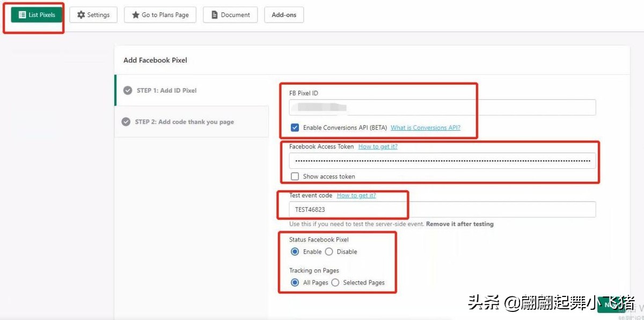
Task: Click the STEP 1 circular check icon
Action: (128, 91)
